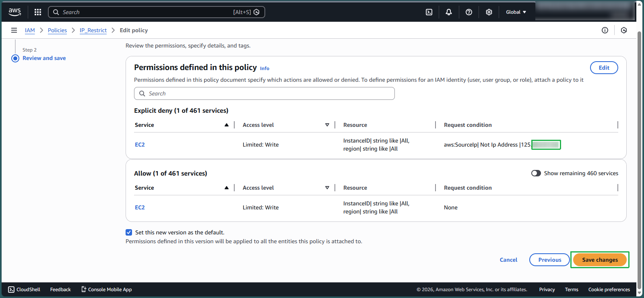
Task: Open the notifications bell
Action: (x=449, y=12)
